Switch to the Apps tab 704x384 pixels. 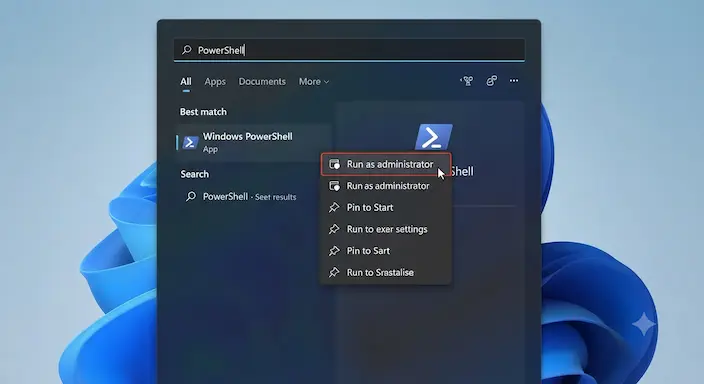(215, 82)
